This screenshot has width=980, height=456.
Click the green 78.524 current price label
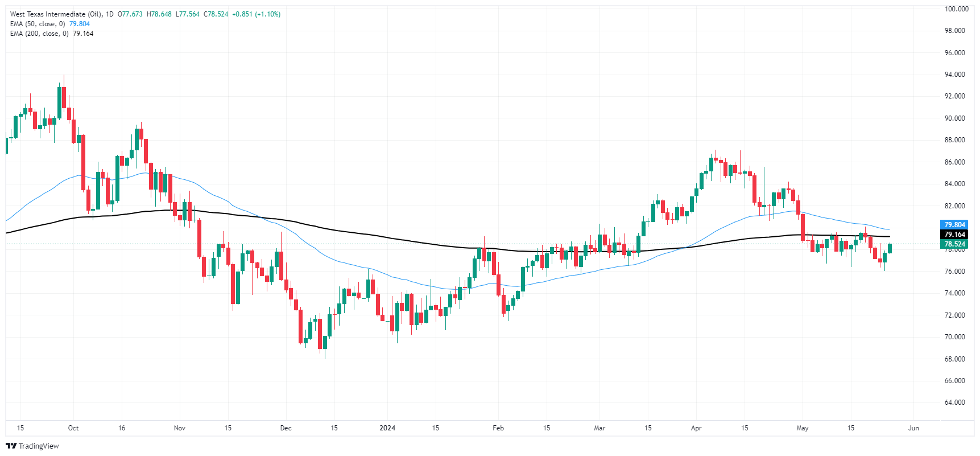(x=954, y=244)
